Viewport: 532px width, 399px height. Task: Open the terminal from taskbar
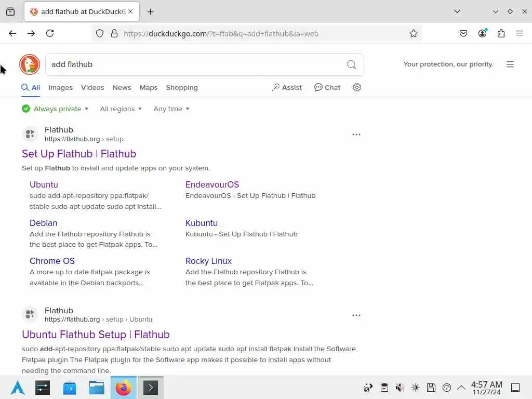(x=151, y=388)
